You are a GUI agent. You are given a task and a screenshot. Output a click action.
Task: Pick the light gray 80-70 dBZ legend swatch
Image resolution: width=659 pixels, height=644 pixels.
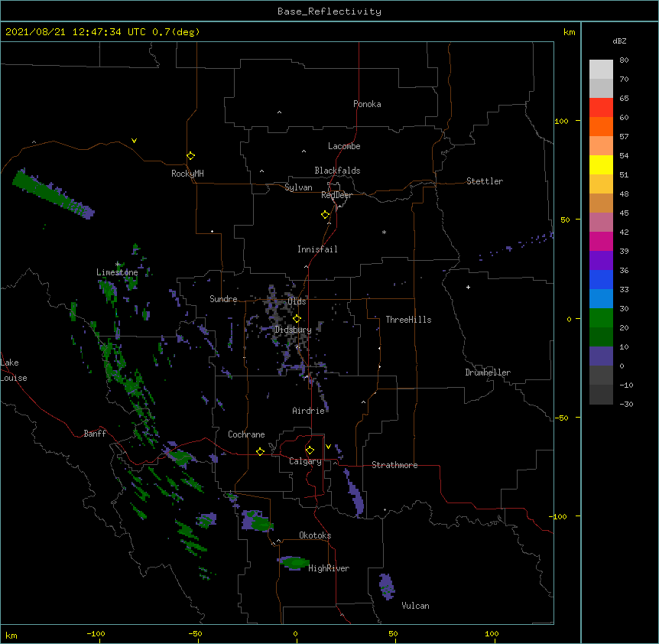coord(601,69)
